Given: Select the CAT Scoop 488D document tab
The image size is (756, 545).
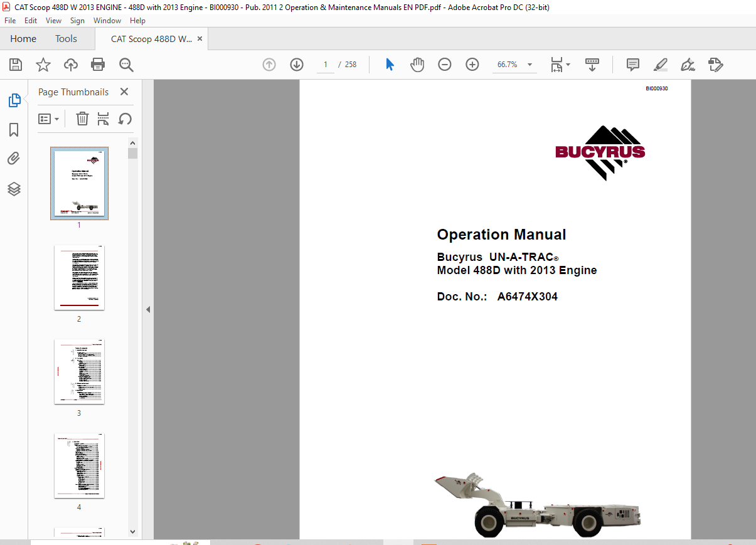Looking at the screenshot, I should [151, 39].
